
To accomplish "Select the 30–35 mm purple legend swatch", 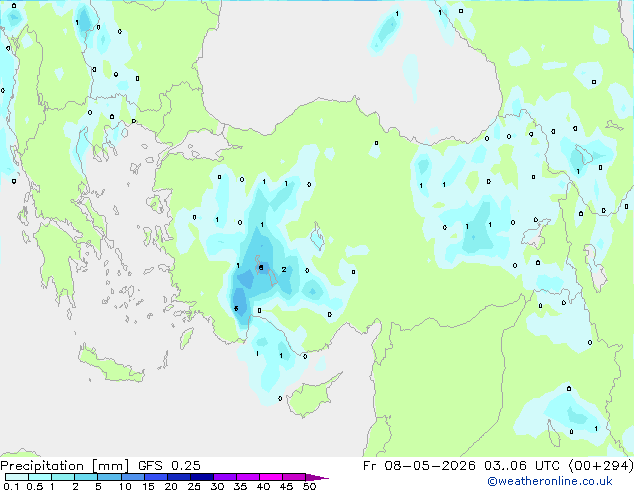I will click(224, 477).
